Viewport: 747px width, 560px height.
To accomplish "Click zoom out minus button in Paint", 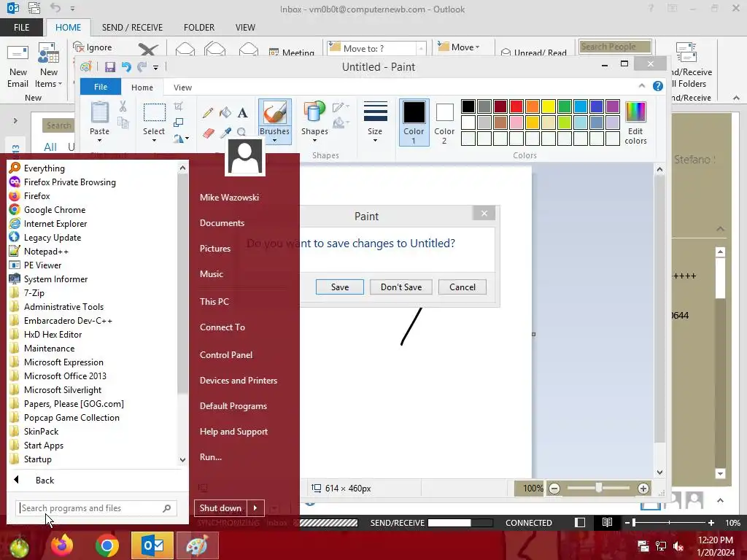I will tap(554, 489).
